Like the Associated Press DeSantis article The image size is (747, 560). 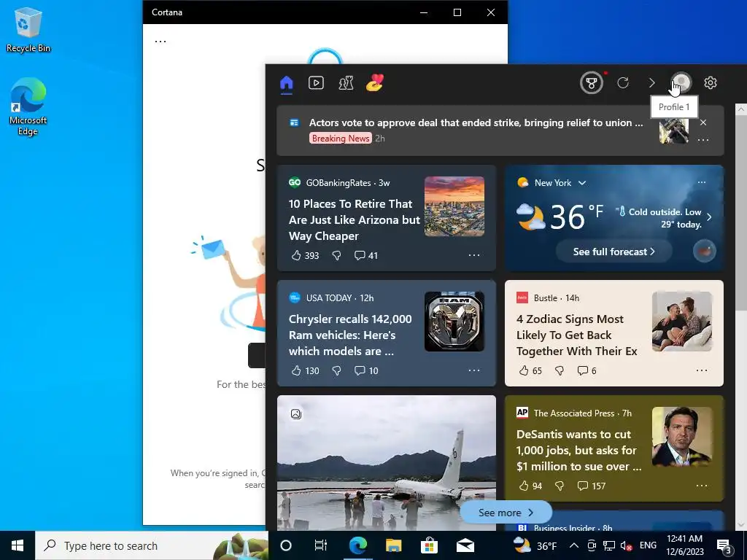coord(530,486)
